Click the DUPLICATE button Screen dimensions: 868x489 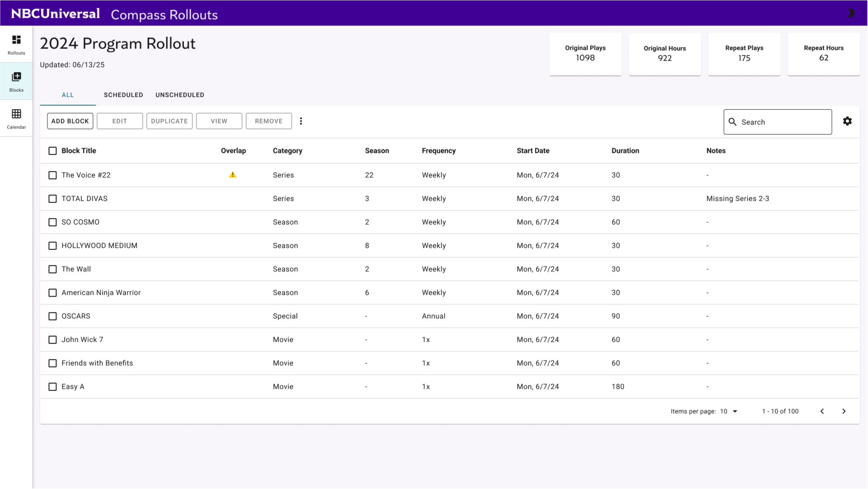(x=169, y=121)
